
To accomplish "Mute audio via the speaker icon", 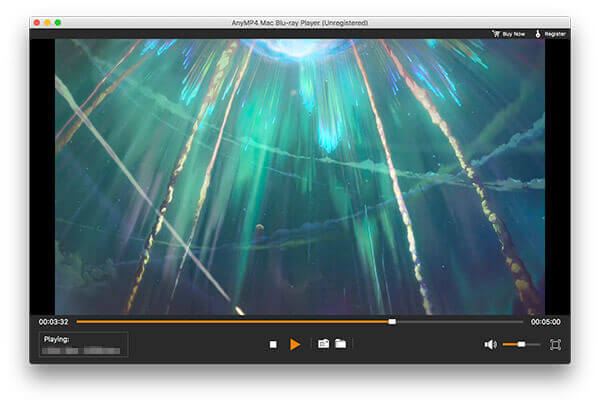I will coord(490,344).
